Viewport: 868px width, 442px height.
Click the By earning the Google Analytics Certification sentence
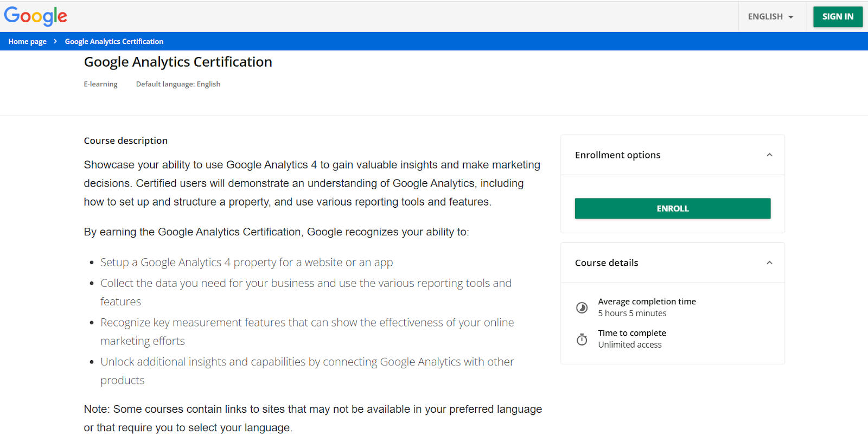coord(276,232)
